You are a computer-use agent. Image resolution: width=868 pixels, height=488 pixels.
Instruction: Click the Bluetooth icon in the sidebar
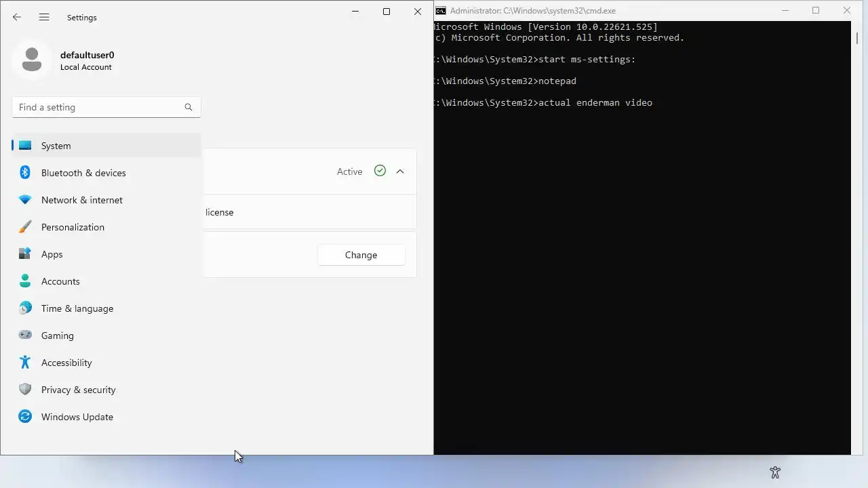tap(25, 173)
